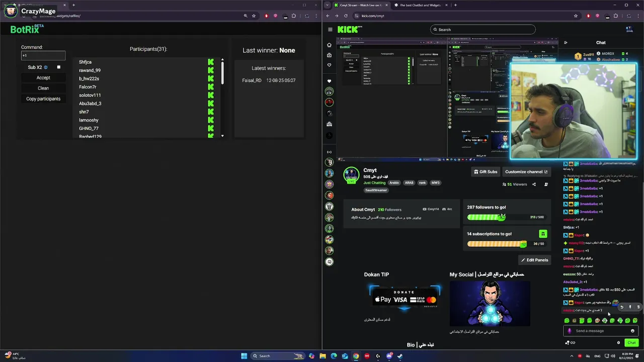The height and width of the screenshot is (362, 644).
Task: Open Windows Start menu
Action: [x=244, y=356]
